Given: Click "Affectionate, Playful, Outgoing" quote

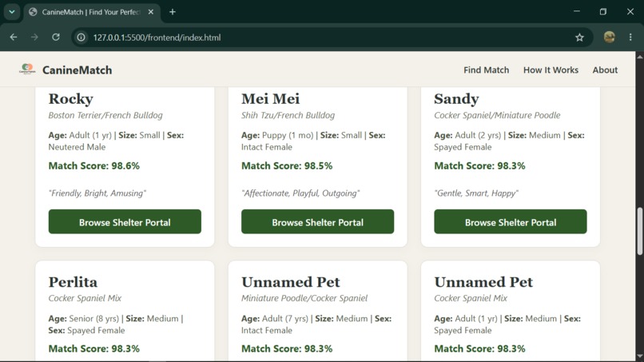Looking at the screenshot, I should (x=300, y=193).
